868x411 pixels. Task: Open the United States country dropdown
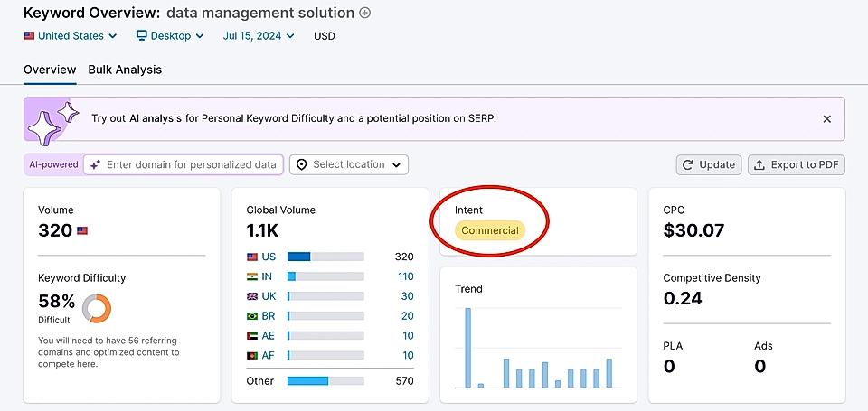[71, 36]
